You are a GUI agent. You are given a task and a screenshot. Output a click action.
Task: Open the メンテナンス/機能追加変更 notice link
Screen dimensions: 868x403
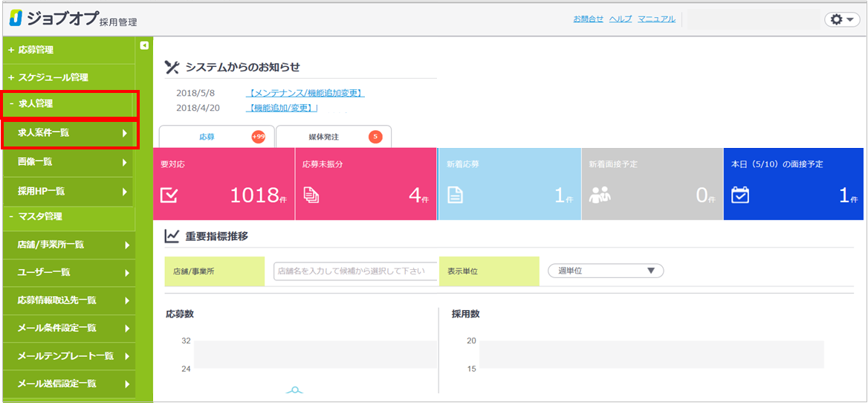coord(305,93)
